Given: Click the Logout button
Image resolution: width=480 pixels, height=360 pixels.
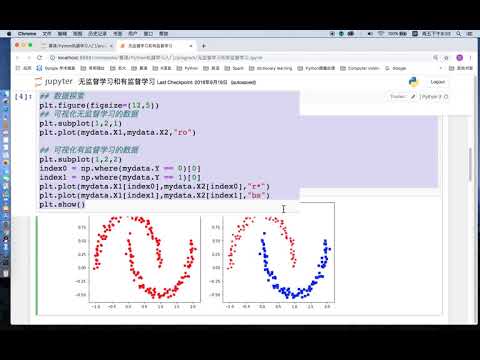Looking at the screenshot, I should pos(437,82).
